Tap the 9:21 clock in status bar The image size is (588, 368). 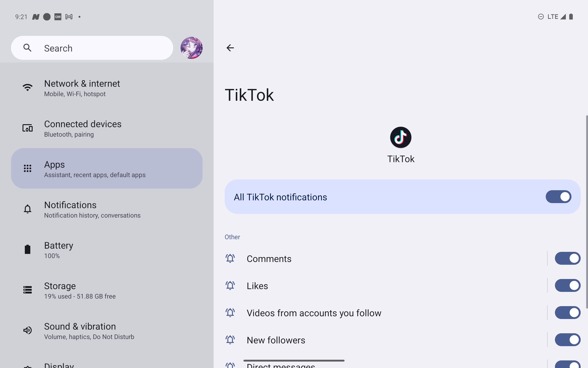[21, 17]
